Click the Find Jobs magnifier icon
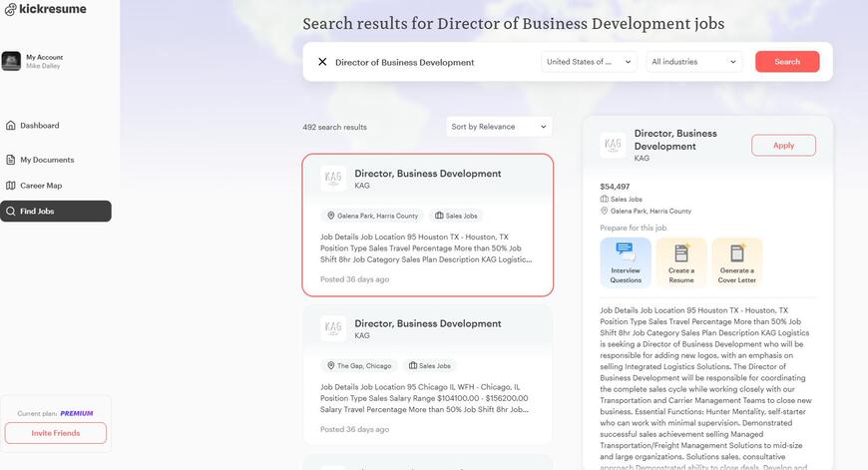This screenshot has width=868, height=470. pyautogui.click(x=11, y=211)
